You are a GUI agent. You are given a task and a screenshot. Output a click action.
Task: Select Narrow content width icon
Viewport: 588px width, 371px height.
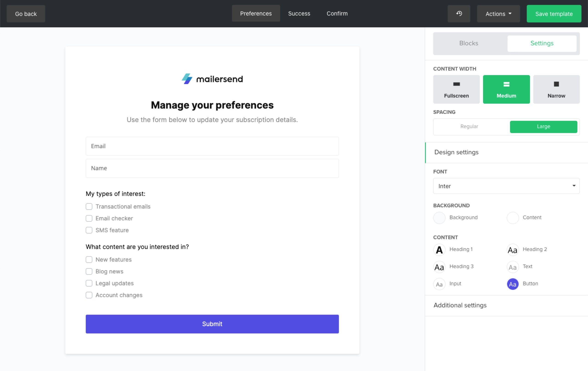[x=556, y=84]
